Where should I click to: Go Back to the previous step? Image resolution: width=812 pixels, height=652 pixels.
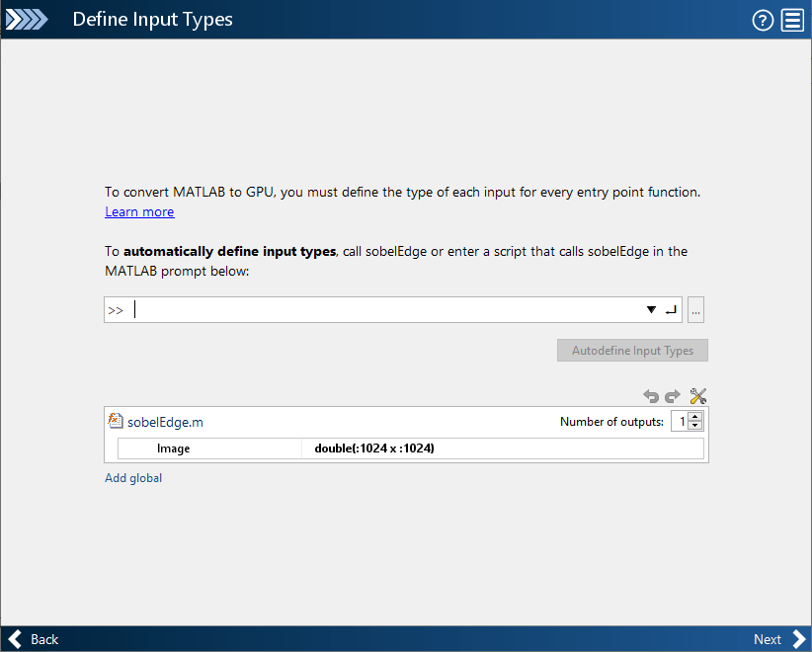(33, 639)
